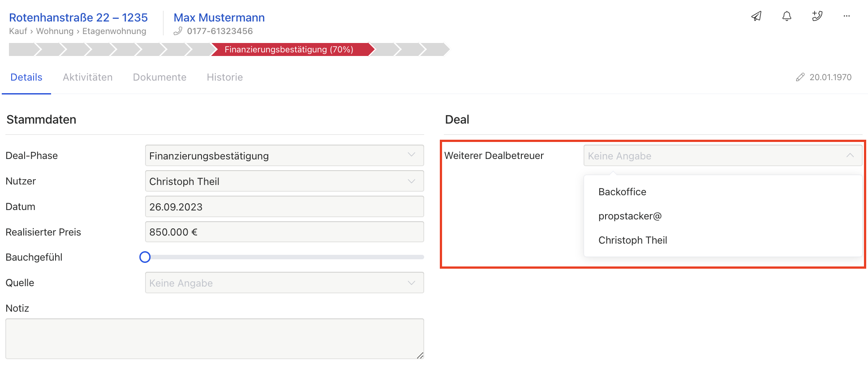Click the pencil edit icon beside 20.01.1970
868x369 pixels.
800,77
